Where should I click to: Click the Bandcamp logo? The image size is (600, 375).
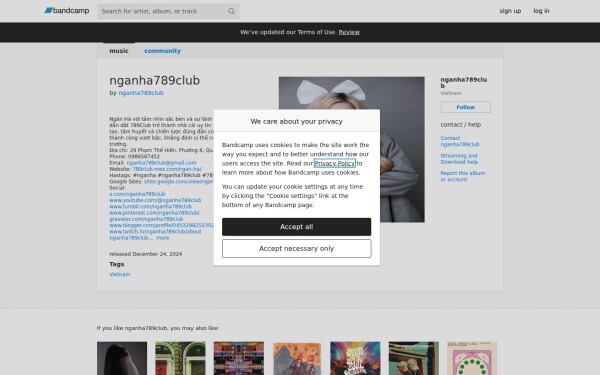coord(67,11)
